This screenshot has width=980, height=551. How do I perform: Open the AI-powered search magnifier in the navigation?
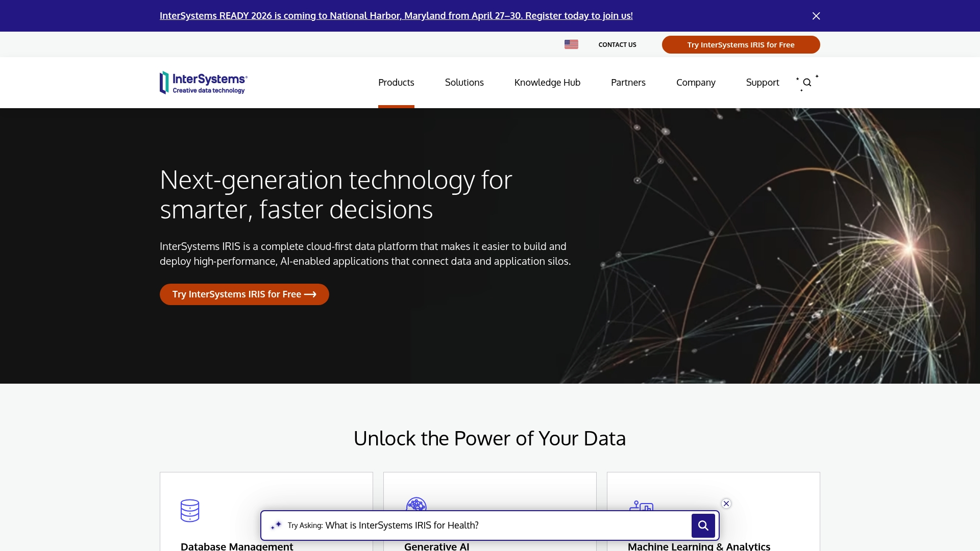tap(806, 82)
